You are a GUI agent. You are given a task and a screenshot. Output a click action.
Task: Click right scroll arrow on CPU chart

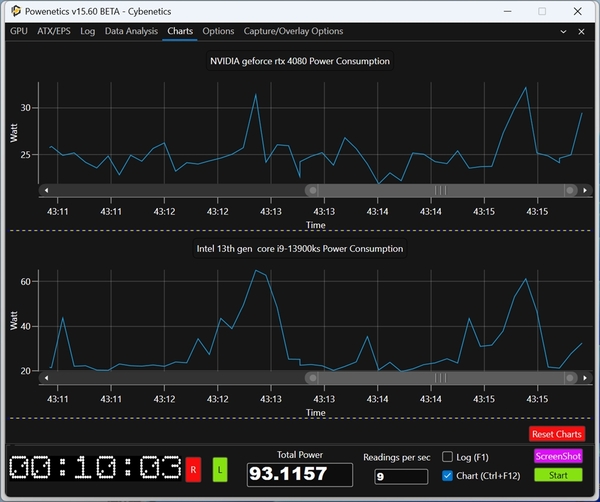point(585,378)
